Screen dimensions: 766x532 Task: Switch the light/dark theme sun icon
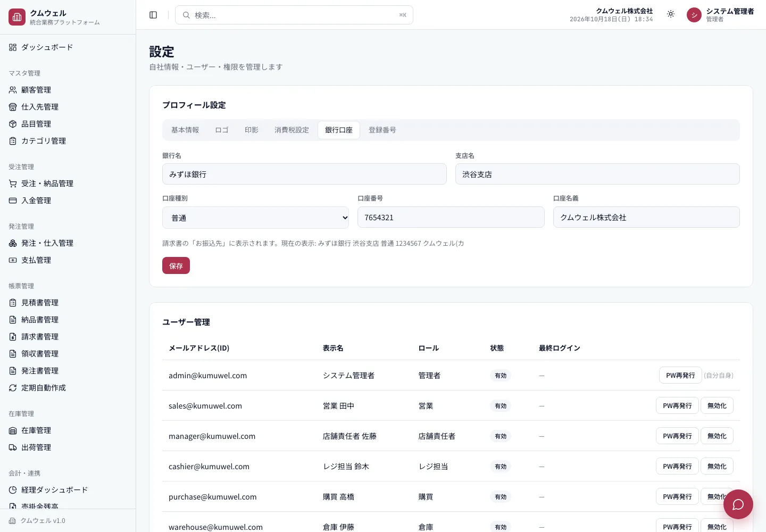671,14
